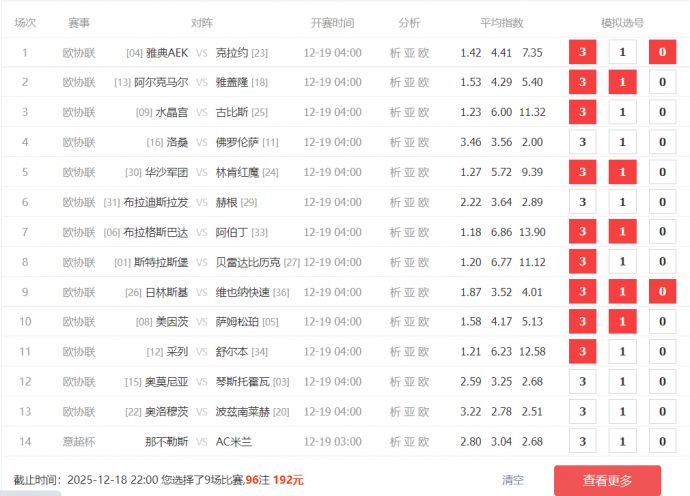
Task: Click the 清空 clear selections link
Action: (x=512, y=480)
